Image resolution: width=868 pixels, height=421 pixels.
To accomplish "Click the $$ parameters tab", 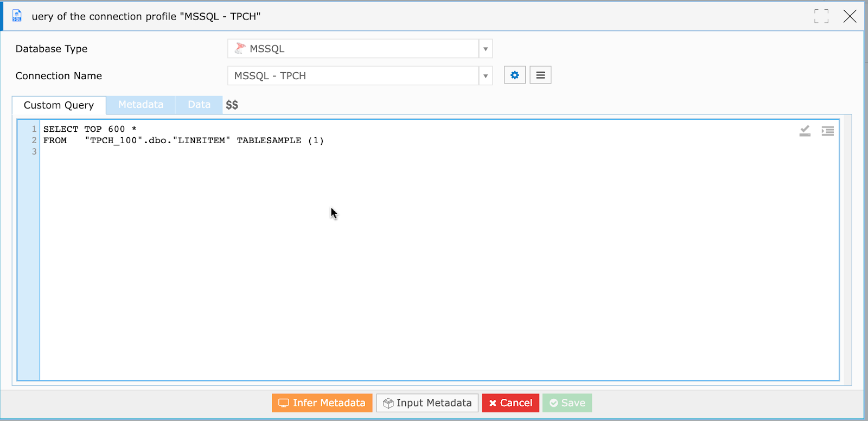I will pos(232,105).
